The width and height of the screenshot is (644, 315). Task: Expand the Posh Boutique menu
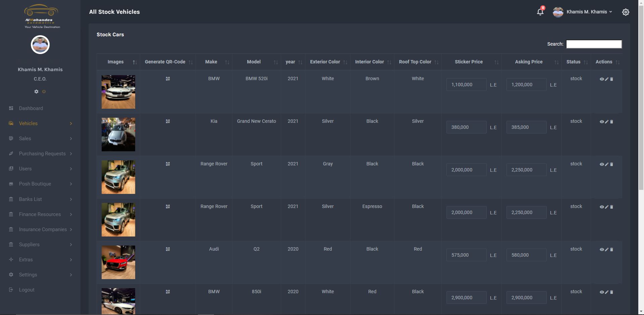(40, 184)
